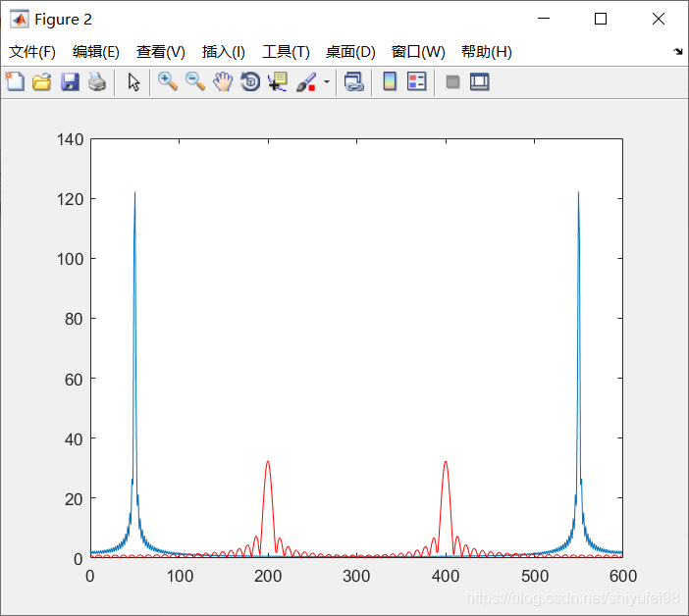This screenshot has width=689, height=616.
Task: Print the figure using the printer icon
Action: click(x=97, y=82)
